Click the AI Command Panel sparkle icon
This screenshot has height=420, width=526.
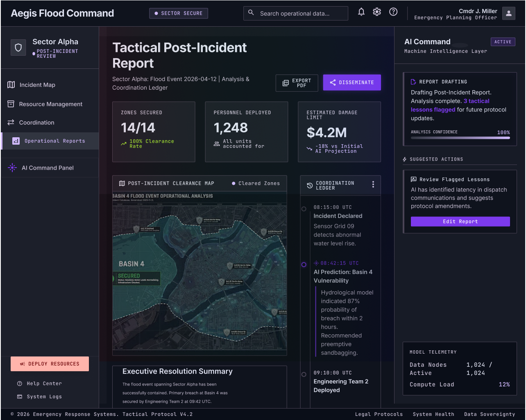[x=12, y=168]
